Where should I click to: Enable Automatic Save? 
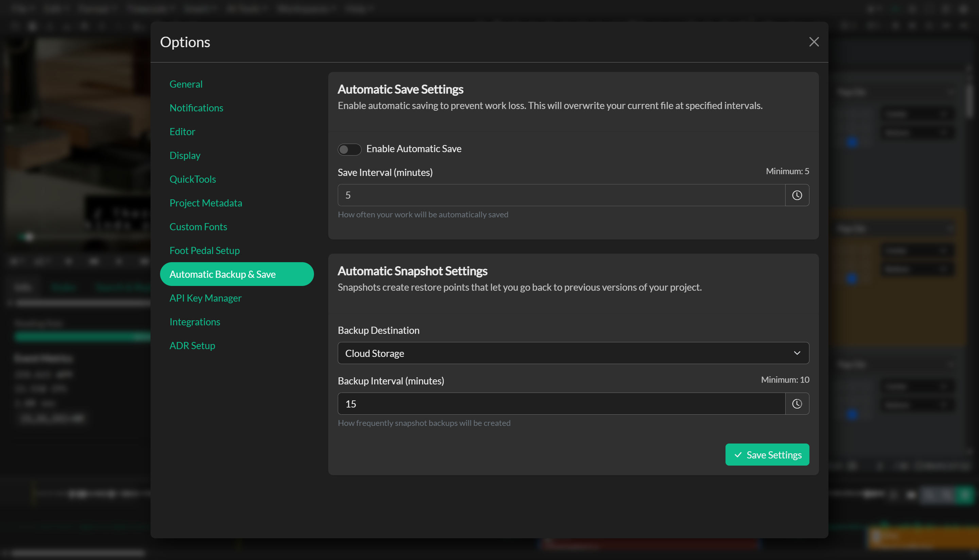pyautogui.click(x=349, y=149)
